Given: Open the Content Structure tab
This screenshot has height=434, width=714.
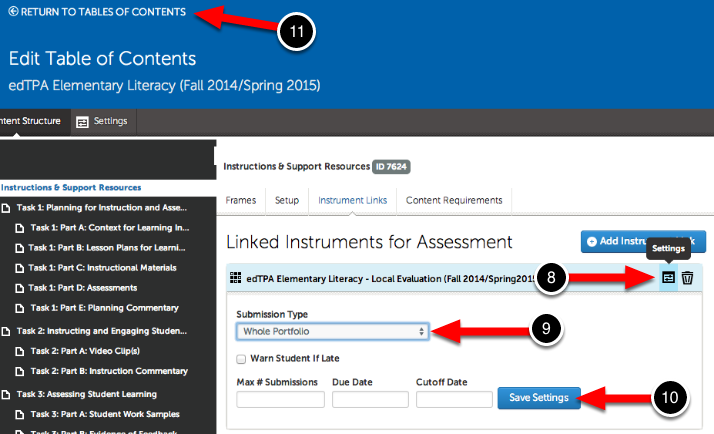Looking at the screenshot, I should click(30, 121).
